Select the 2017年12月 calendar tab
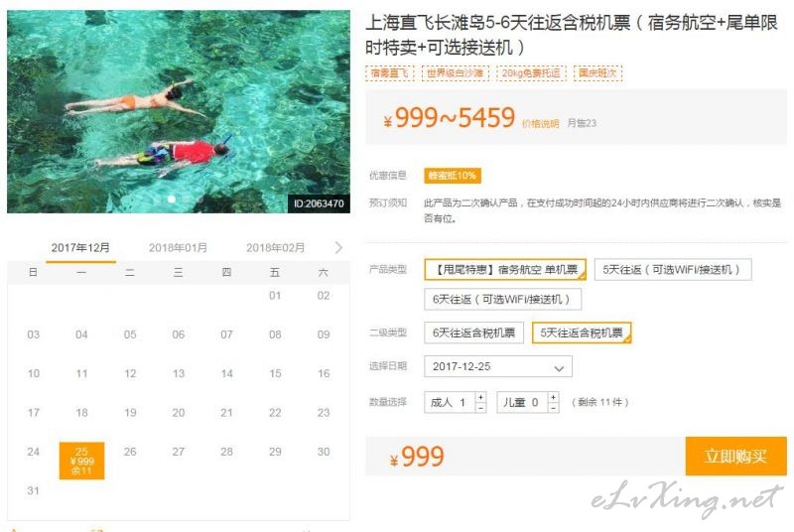 pos(80,247)
